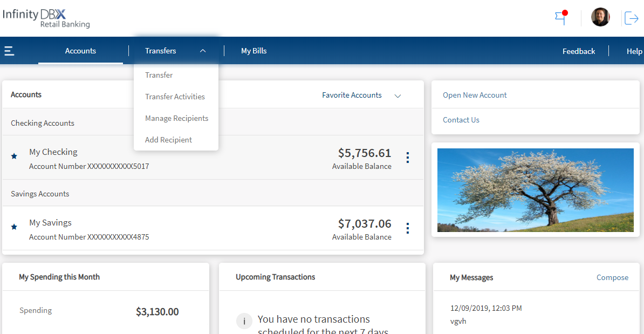
Task: Open the hamburger side menu
Action: [x=9, y=51]
